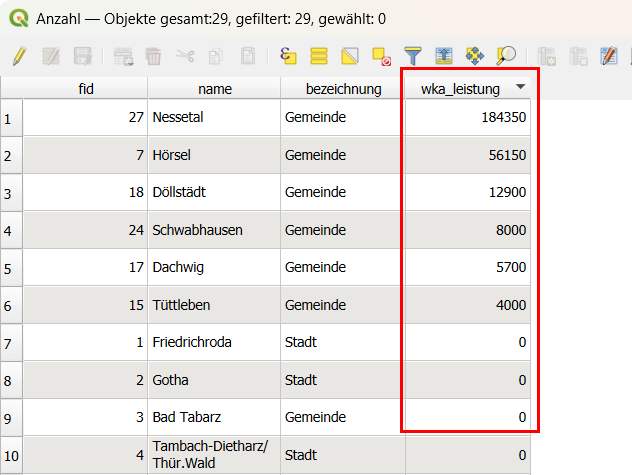Click the Bad Tabarz name cell
The height and width of the screenshot is (475, 632).
pos(214,417)
